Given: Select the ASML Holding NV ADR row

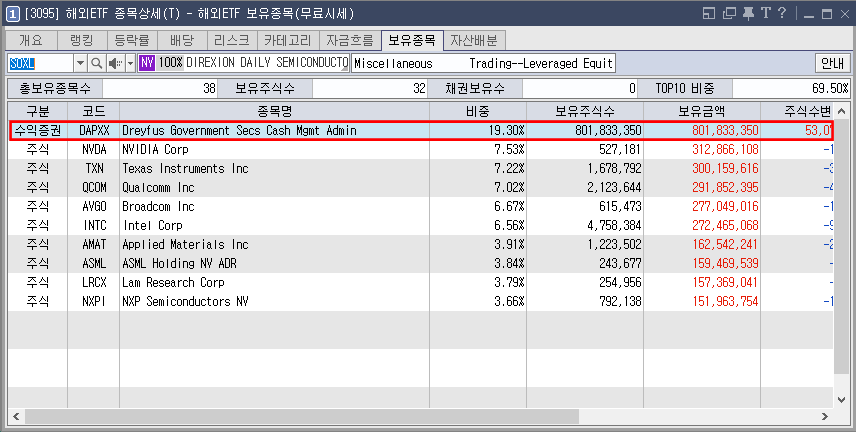Looking at the screenshot, I should (x=420, y=264).
